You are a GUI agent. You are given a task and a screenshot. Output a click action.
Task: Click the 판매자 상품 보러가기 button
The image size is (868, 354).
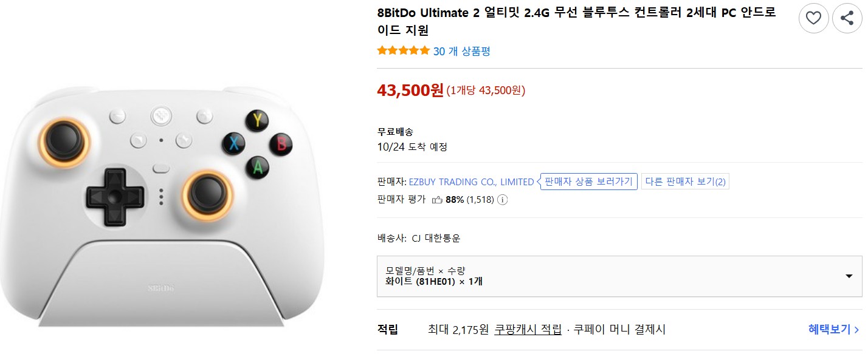point(589,182)
